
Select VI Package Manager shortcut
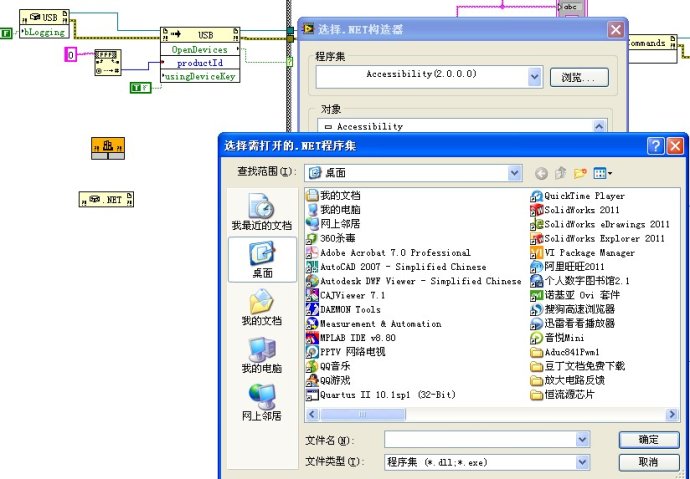tap(582, 252)
